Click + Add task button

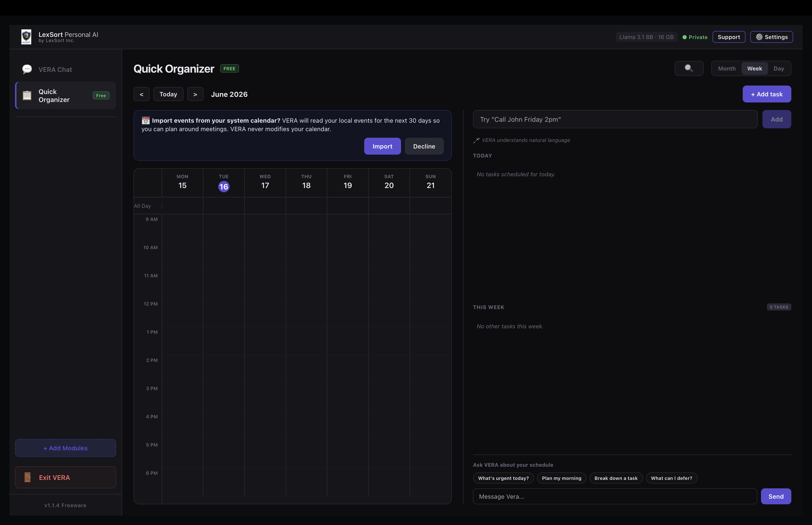[767, 94]
